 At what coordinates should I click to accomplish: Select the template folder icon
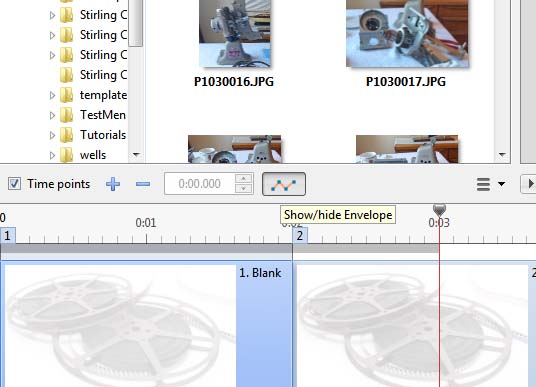click(x=66, y=95)
